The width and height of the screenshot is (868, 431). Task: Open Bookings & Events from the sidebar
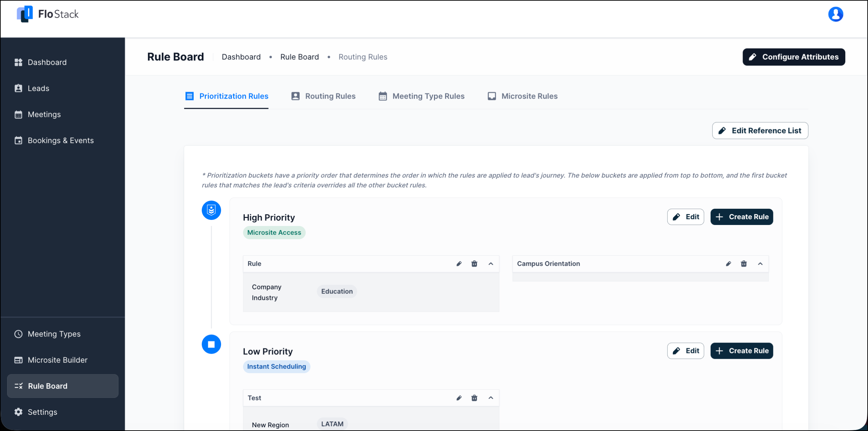(x=63, y=140)
